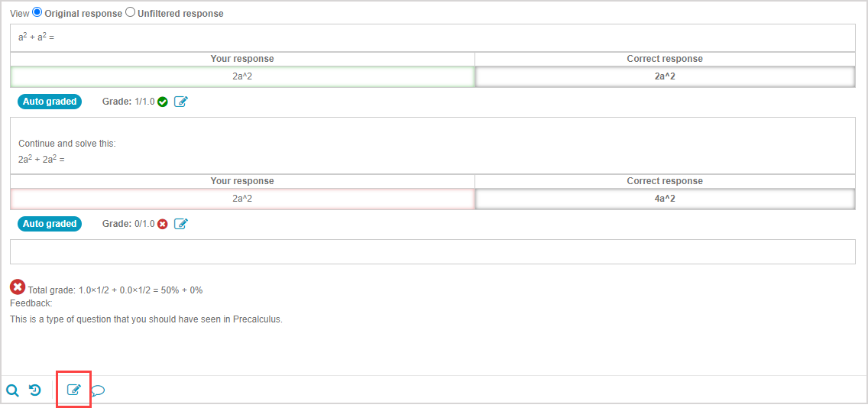Click the first Auto graded badge
Viewport: 868px width, 408px height.
50,102
